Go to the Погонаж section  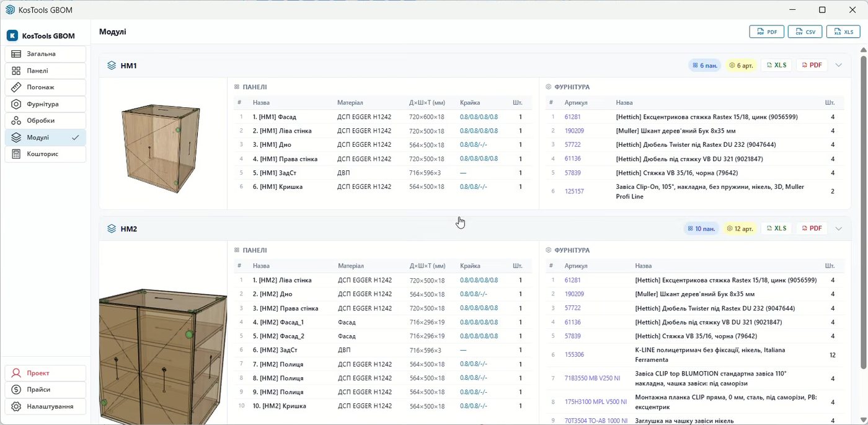click(x=45, y=87)
